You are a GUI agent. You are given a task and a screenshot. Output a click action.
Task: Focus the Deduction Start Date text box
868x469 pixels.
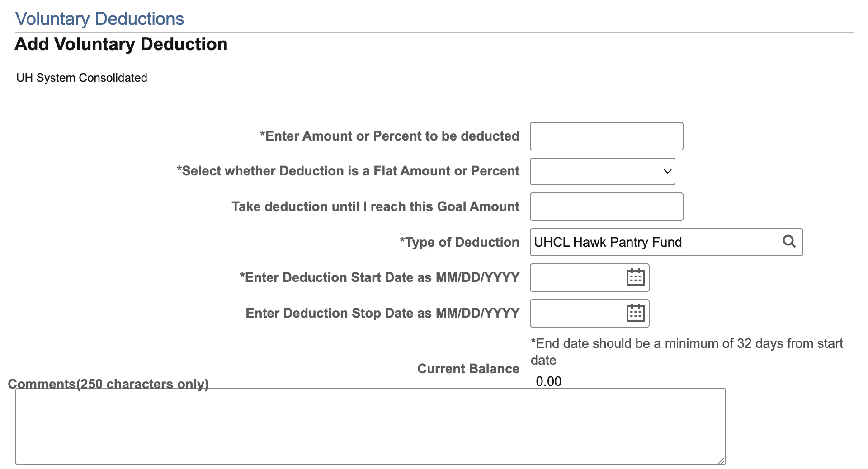point(577,277)
